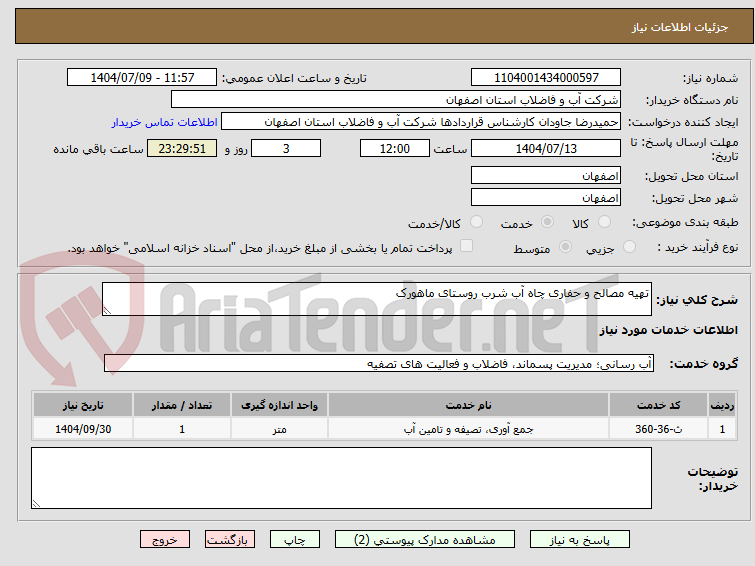Click the unit cell متر
Viewport: 755px width, 566px height.
point(280,429)
